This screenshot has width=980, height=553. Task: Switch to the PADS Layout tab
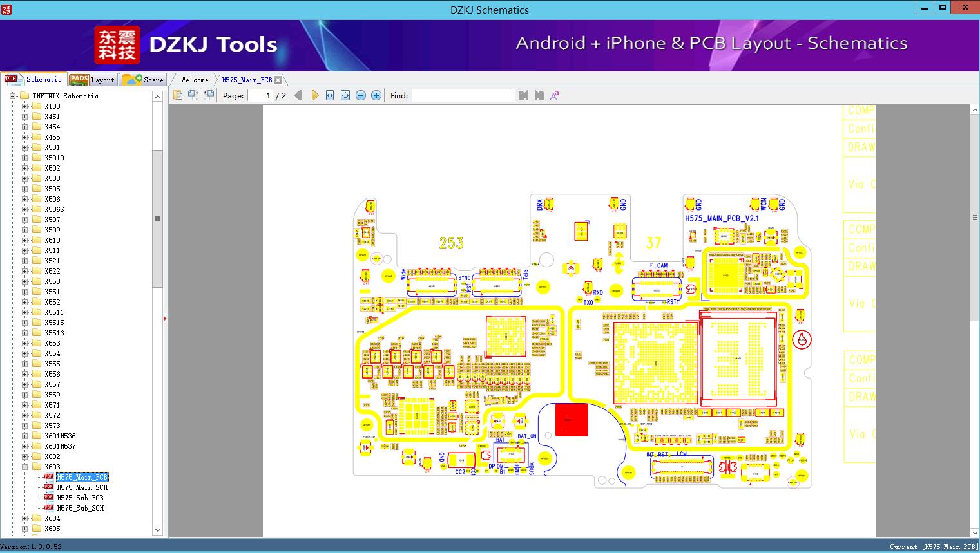click(91, 79)
